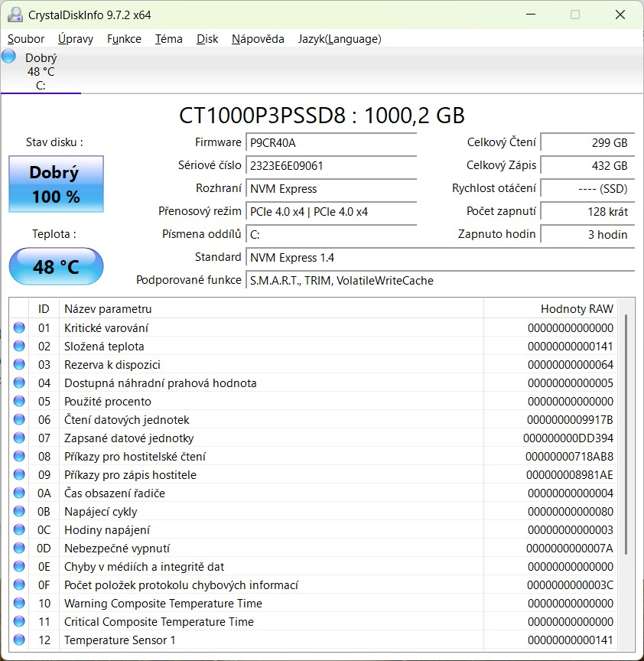Click the Firmware field showing P9CR40A

(330, 142)
